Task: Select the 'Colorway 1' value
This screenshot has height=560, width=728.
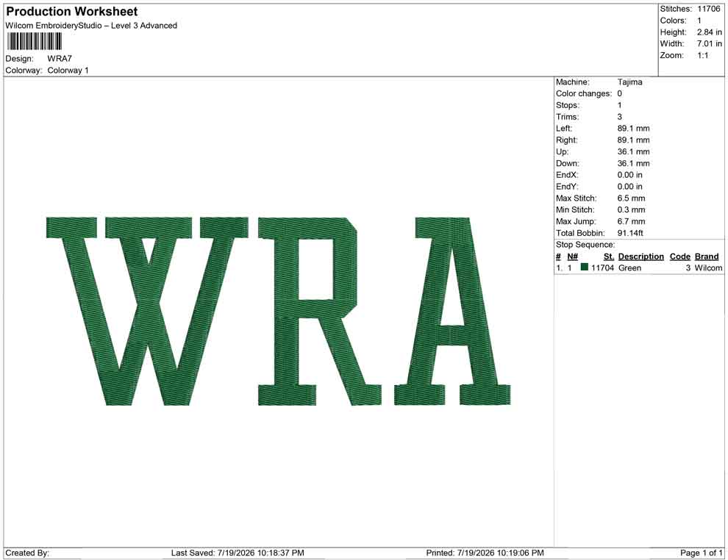Action: (x=68, y=71)
